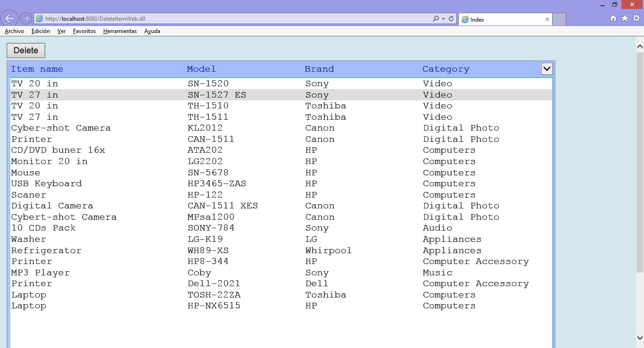
Task: Select the Printer row with HP8-344
Action: pos(281,261)
